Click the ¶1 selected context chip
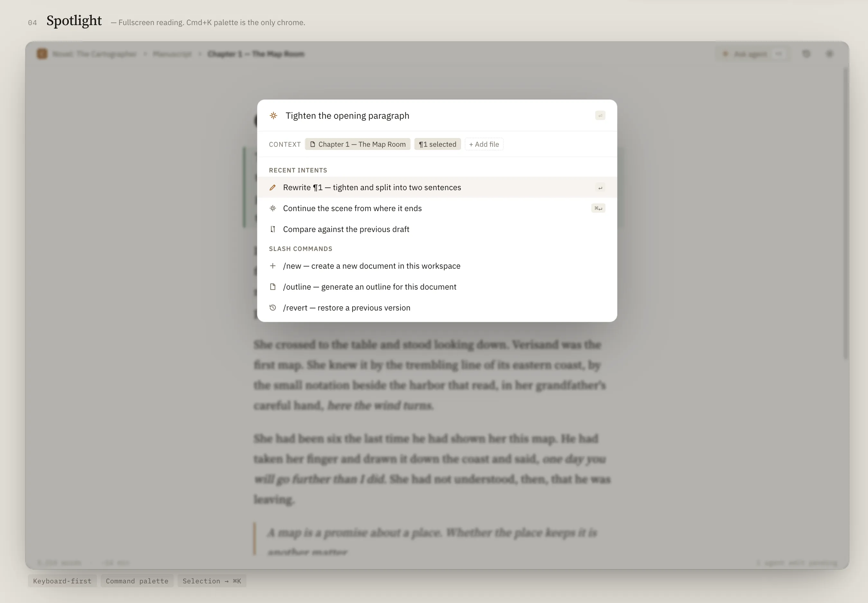This screenshot has width=868, height=603. pos(438,144)
